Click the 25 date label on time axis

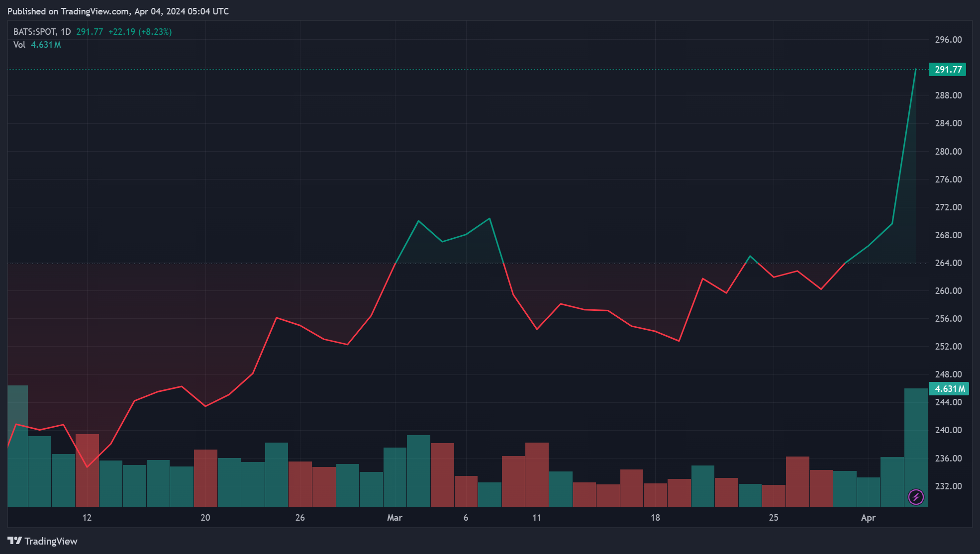click(774, 518)
